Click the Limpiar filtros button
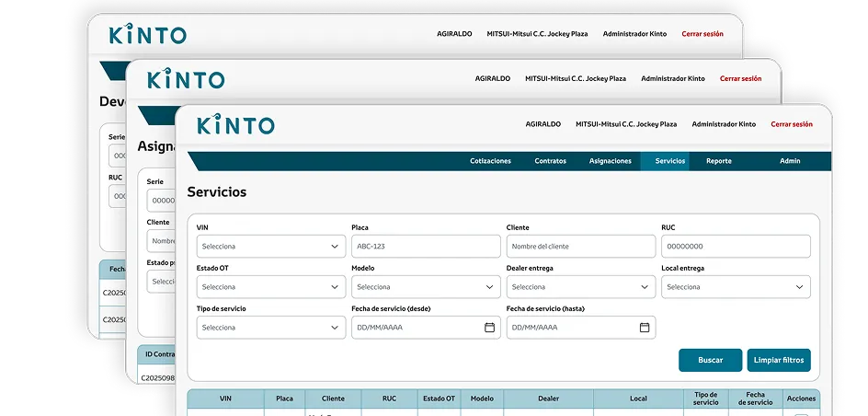Screen dimensions: 868x416 point(779,360)
